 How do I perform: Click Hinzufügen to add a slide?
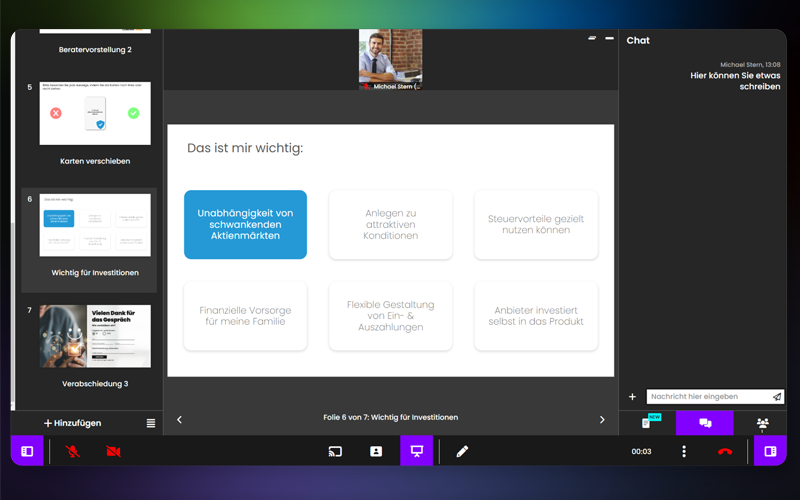[72, 423]
